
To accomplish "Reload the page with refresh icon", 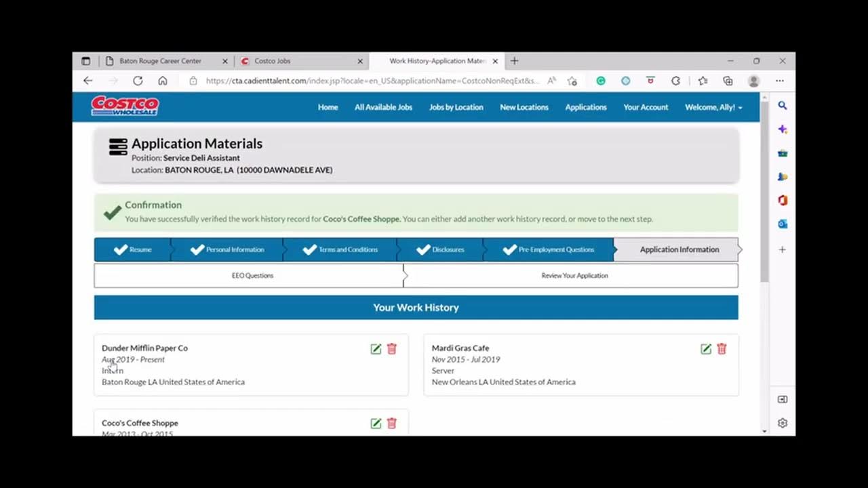I will tap(138, 81).
